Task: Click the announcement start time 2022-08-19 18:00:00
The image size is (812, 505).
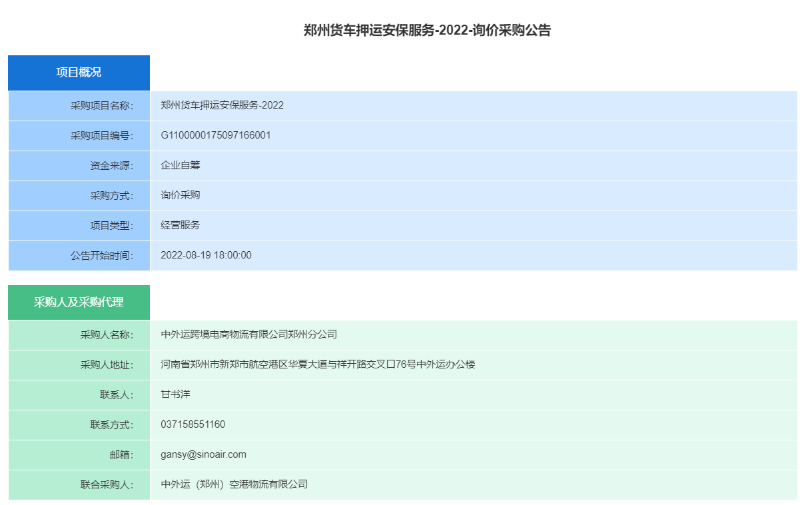Action: [x=206, y=255]
